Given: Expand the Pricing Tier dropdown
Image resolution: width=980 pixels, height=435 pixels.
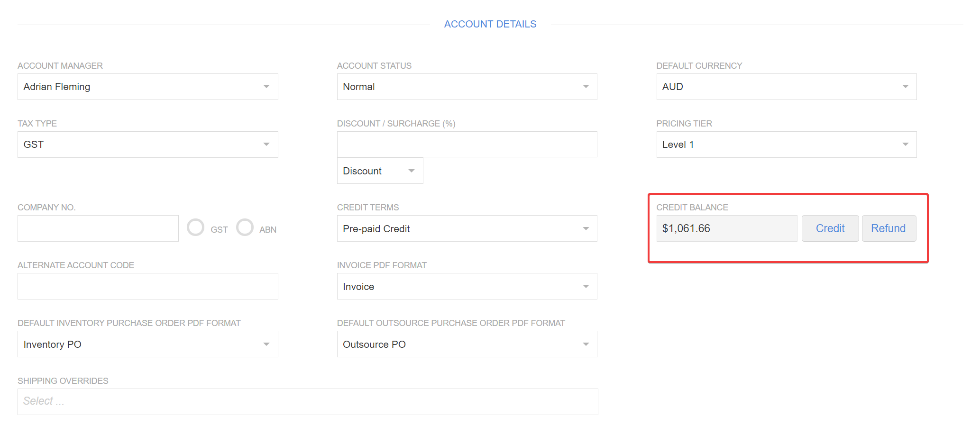Looking at the screenshot, I should coord(786,145).
